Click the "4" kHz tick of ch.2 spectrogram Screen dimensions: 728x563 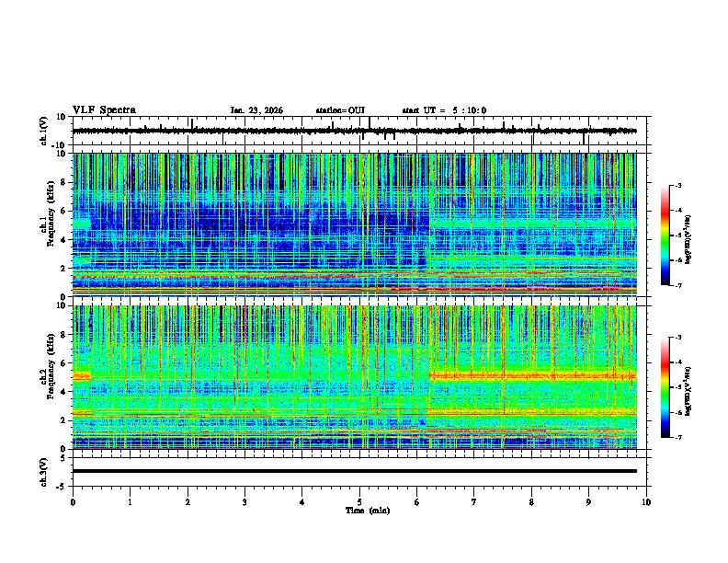coord(64,392)
